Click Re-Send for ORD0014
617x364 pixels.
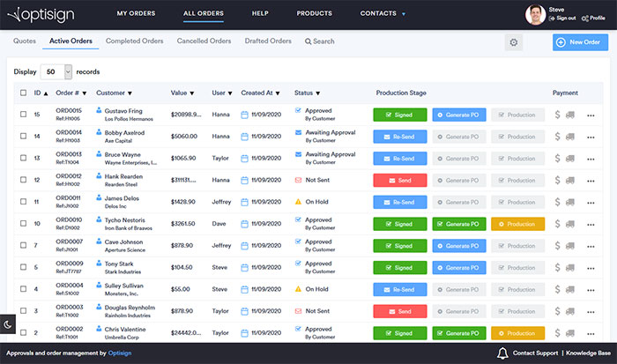point(400,137)
